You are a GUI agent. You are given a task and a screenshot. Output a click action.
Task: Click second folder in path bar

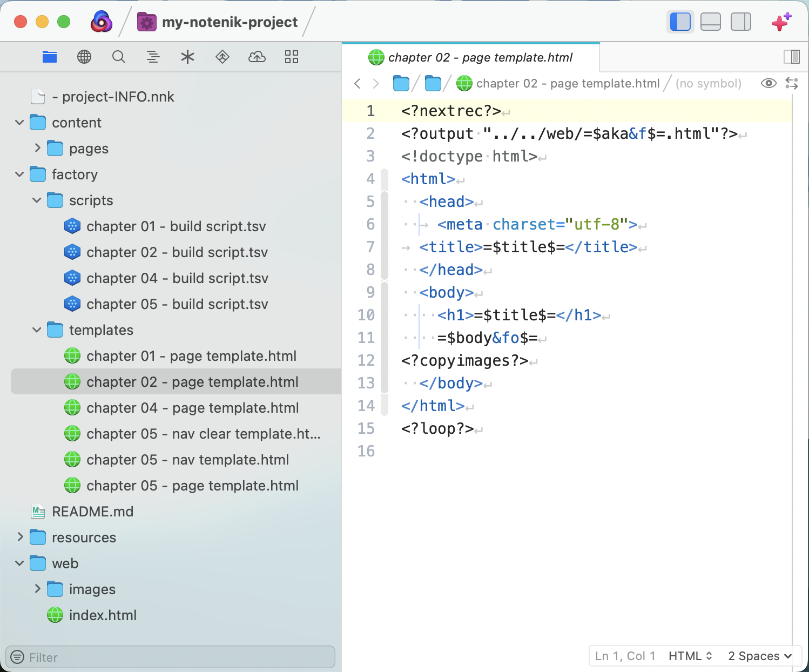(433, 83)
